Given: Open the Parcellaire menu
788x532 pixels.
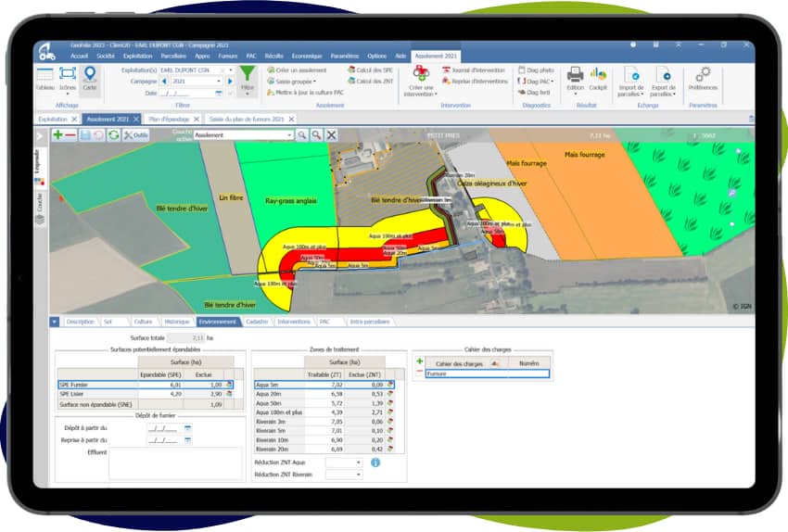Looking at the screenshot, I should 173,56.
